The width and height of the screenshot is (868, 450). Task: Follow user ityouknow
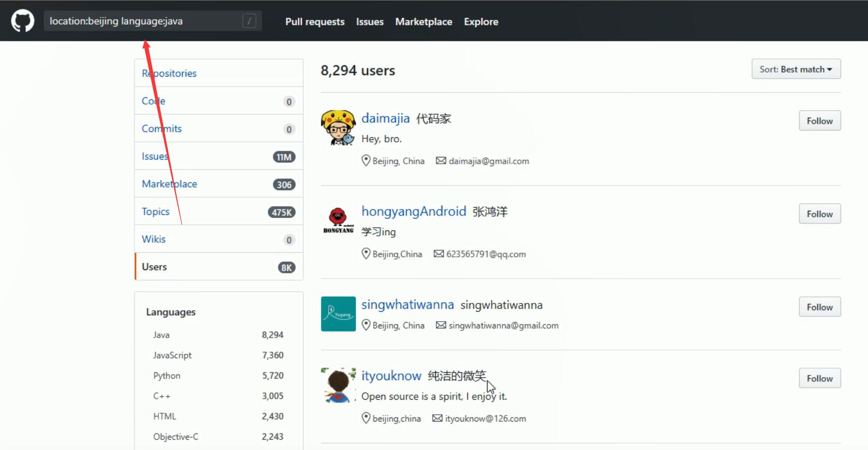click(819, 379)
